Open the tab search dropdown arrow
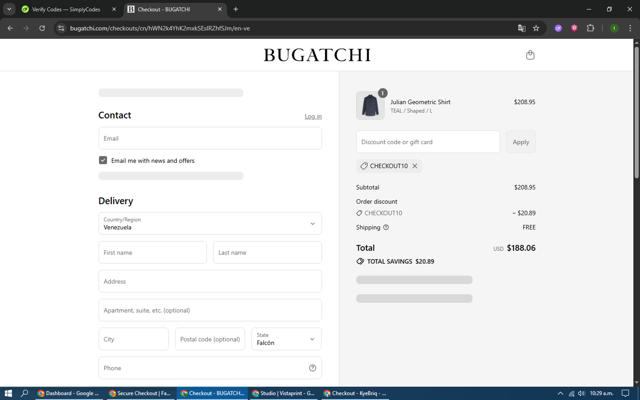The height and width of the screenshot is (400, 640). (9, 9)
